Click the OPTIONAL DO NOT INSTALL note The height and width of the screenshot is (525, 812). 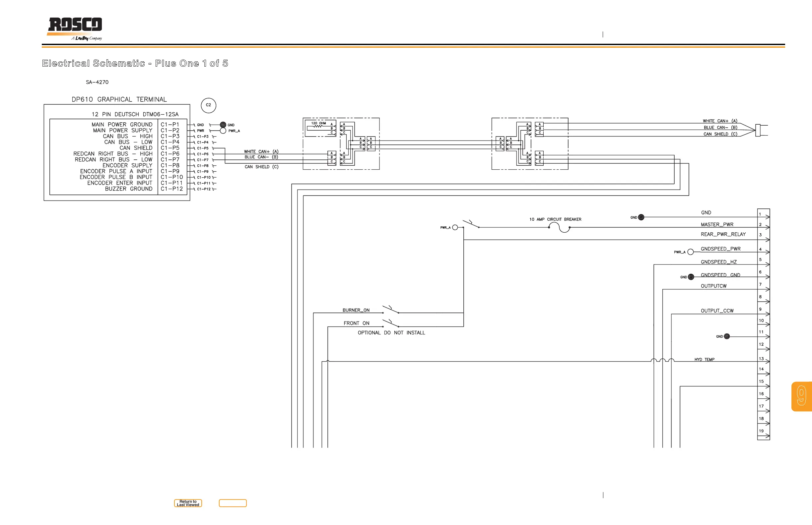[x=391, y=333]
